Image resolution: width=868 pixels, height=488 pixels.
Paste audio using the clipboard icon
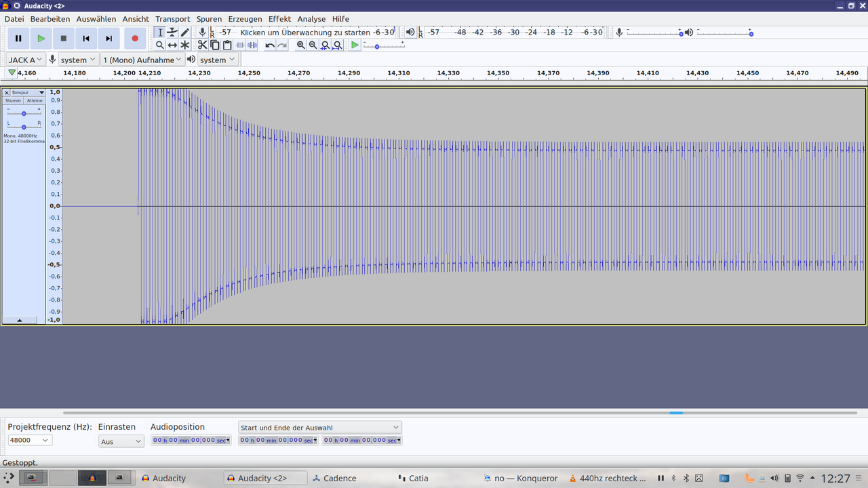227,45
